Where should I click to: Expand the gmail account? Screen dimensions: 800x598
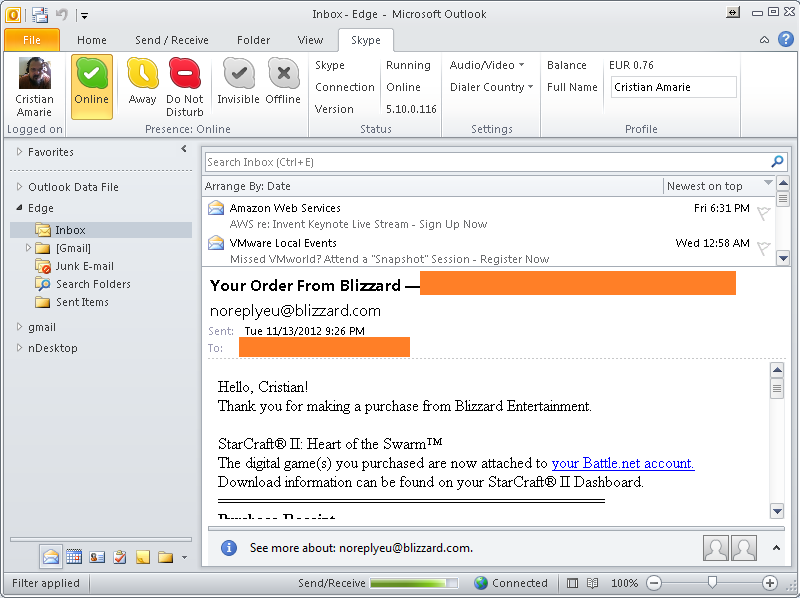(x=19, y=327)
